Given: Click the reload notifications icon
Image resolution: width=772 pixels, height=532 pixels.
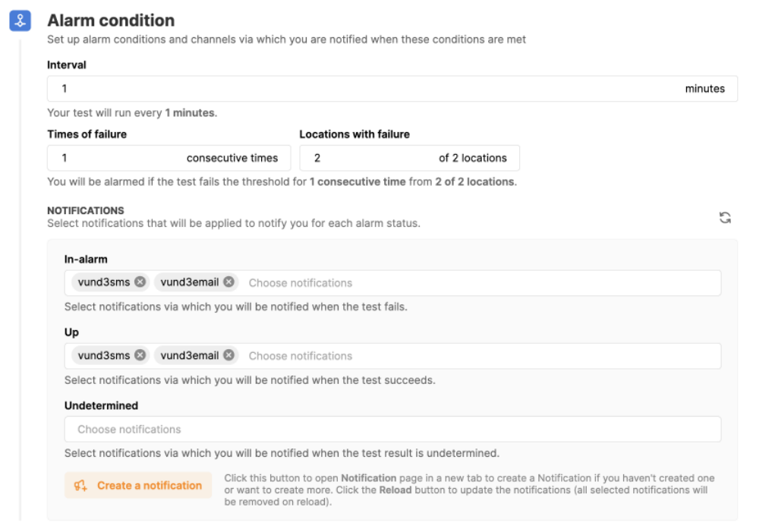Looking at the screenshot, I should pyautogui.click(x=725, y=218).
